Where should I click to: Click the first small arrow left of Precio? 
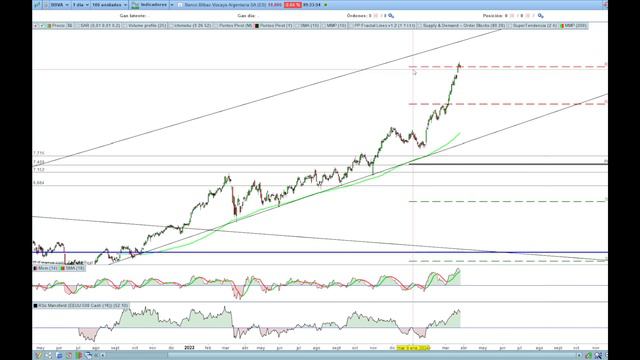click(36, 26)
